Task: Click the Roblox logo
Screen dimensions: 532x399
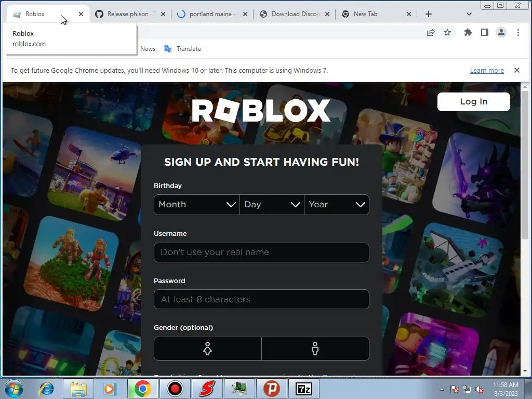Action: (x=261, y=110)
